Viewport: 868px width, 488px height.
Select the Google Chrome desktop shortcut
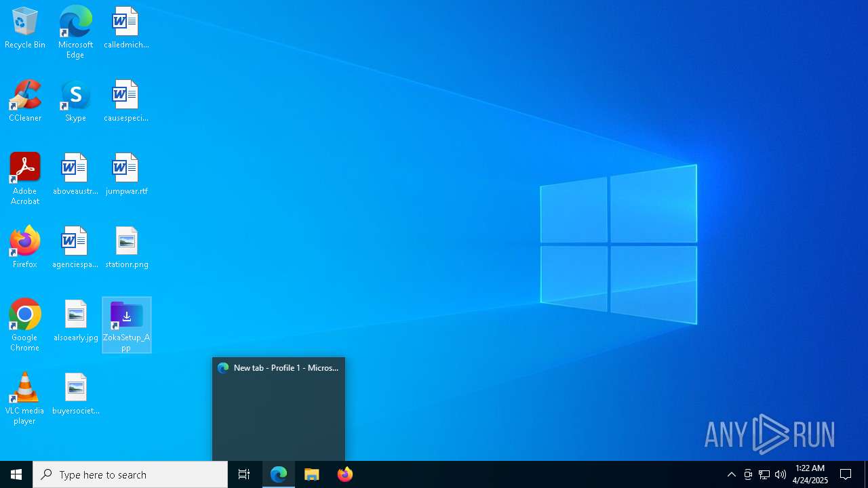pyautogui.click(x=25, y=325)
